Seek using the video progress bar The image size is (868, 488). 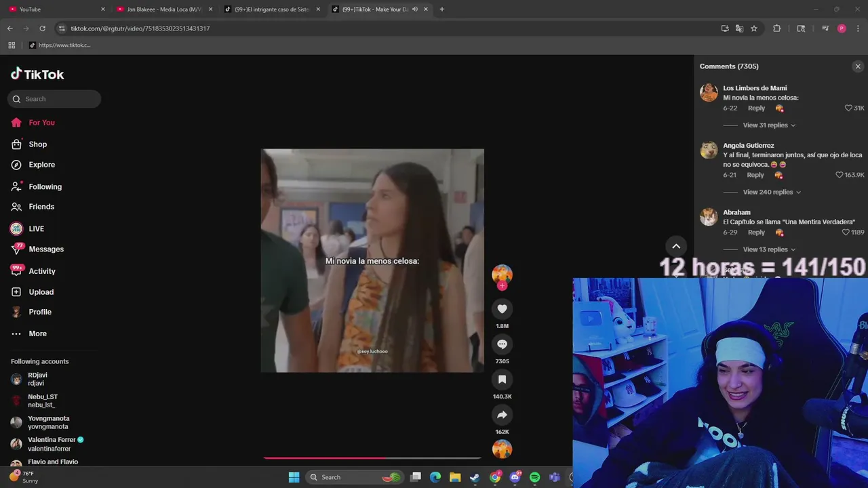(x=372, y=458)
